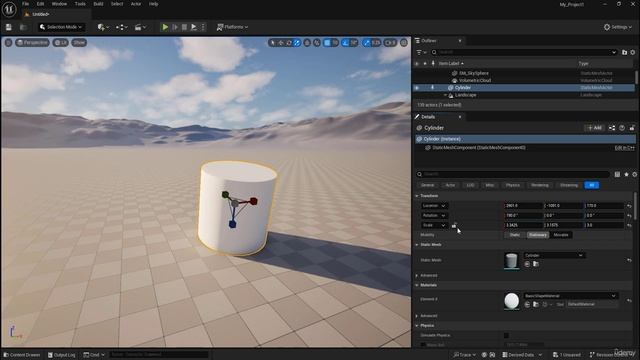Image resolution: width=640 pixels, height=360 pixels.
Task: Click the Details search field
Action: [513, 174]
